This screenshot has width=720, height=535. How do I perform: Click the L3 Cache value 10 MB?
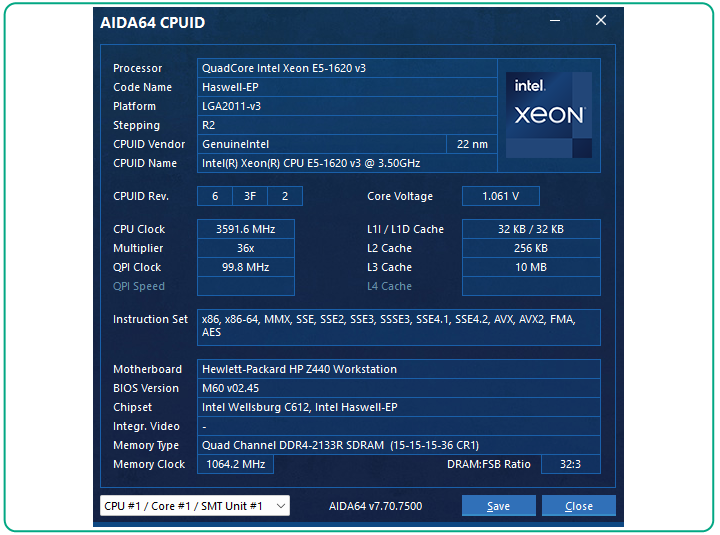coord(531,267)
